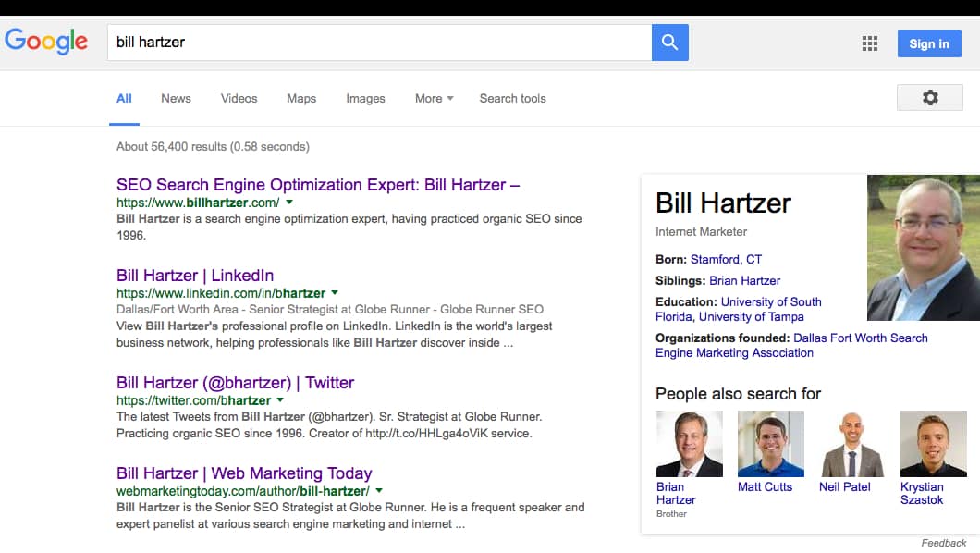Click the https://twitter.com/bhartzer URL text
The width and height of the screenshot is (980, 553).
tap(193, 400)
